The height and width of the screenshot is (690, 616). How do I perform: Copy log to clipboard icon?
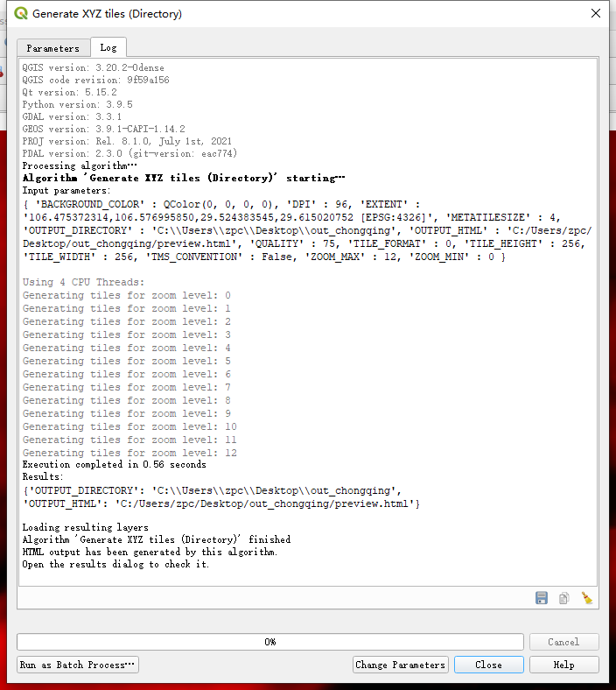tap(563, 598)
